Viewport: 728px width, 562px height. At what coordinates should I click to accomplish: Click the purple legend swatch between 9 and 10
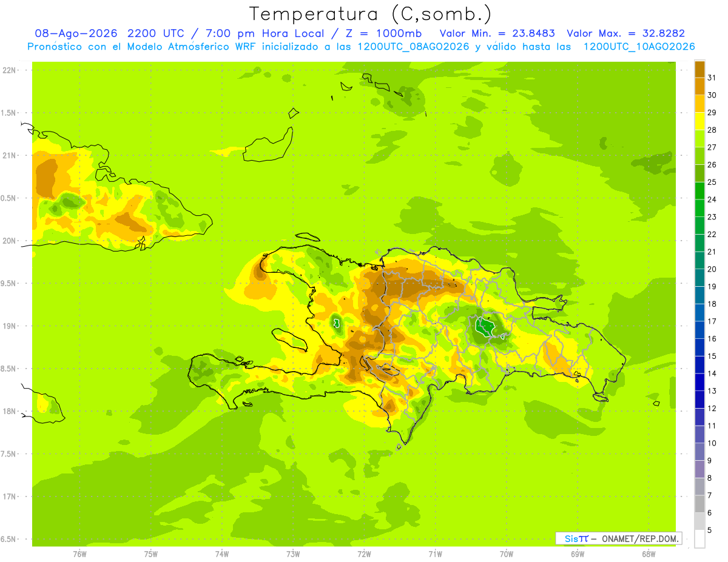(699, 452)
